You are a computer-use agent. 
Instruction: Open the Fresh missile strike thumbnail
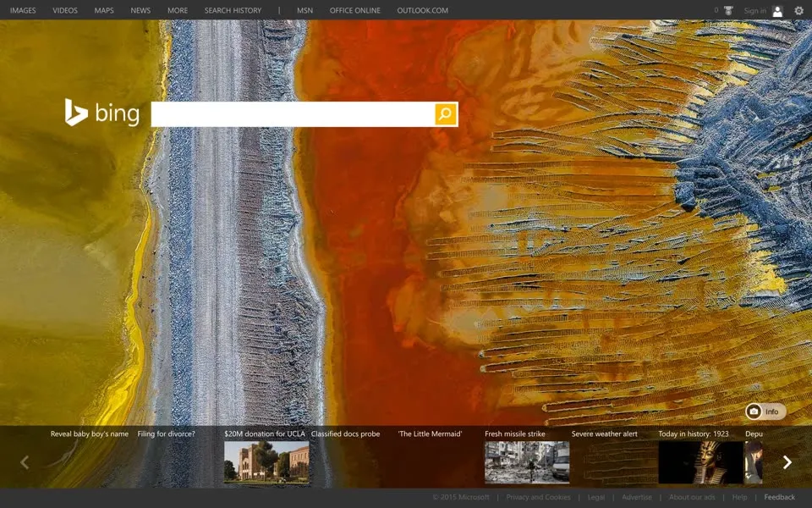527,462
